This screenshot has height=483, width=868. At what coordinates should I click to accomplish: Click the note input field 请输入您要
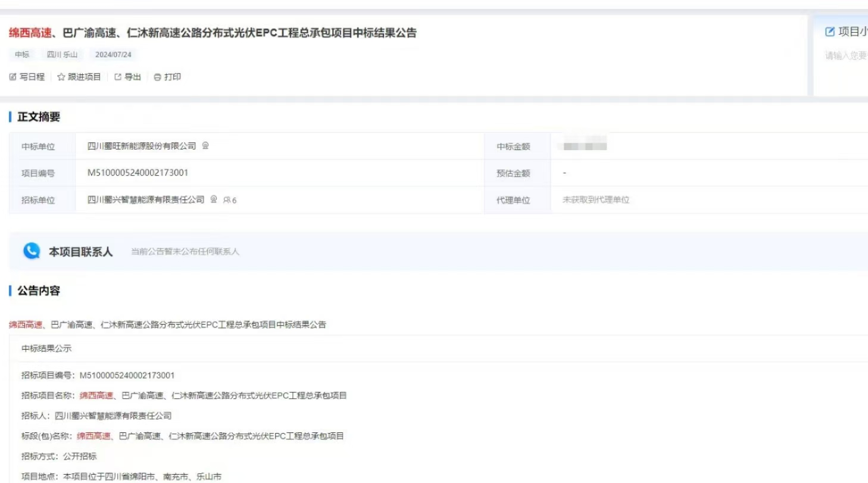click(x=846, y=56)
